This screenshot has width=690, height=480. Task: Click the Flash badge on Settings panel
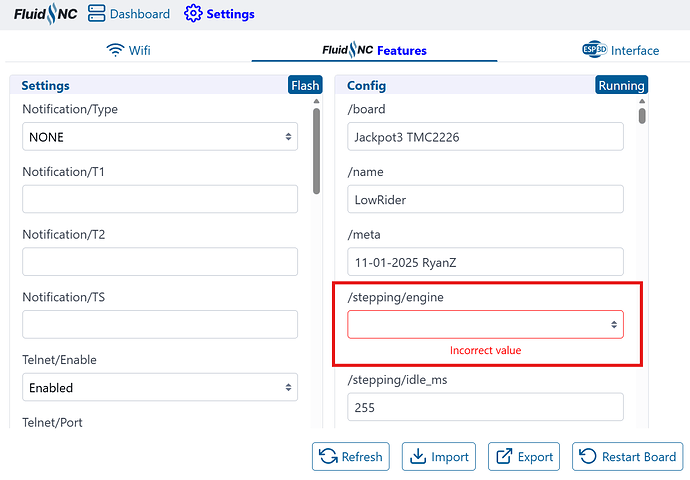[x=305, y=85]
